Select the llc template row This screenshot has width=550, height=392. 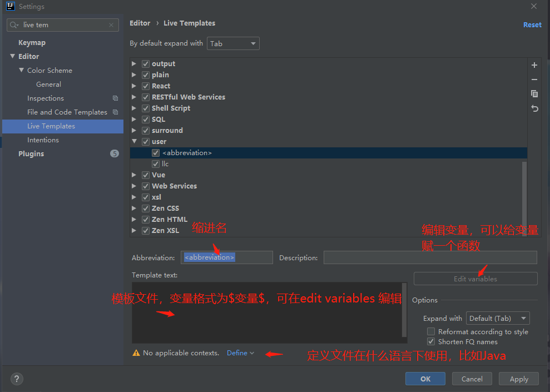328,163
